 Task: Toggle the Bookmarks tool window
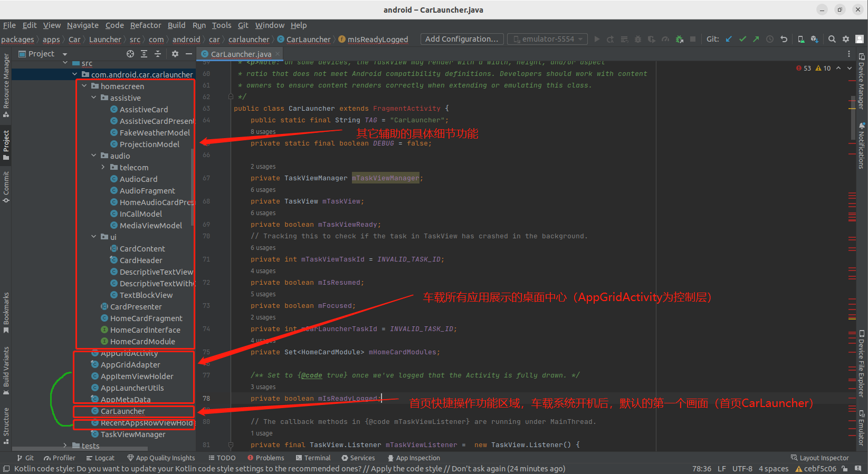[6, 313]
